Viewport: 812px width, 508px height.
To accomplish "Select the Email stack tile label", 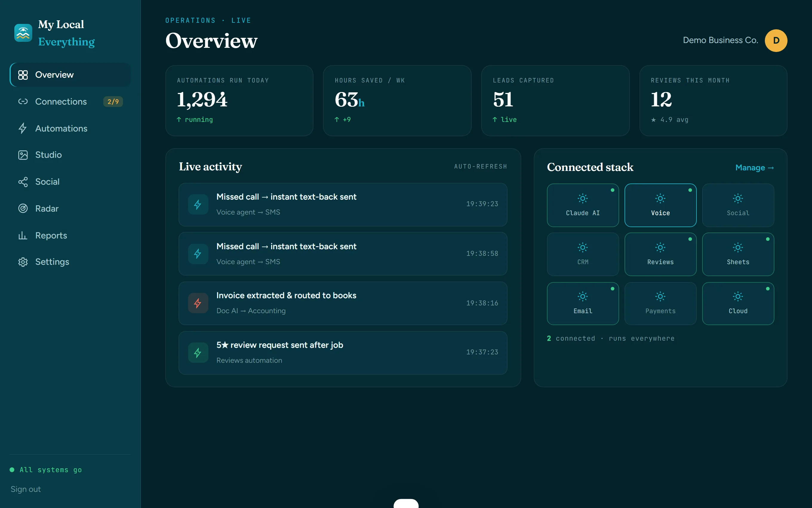I will [583, 311].
